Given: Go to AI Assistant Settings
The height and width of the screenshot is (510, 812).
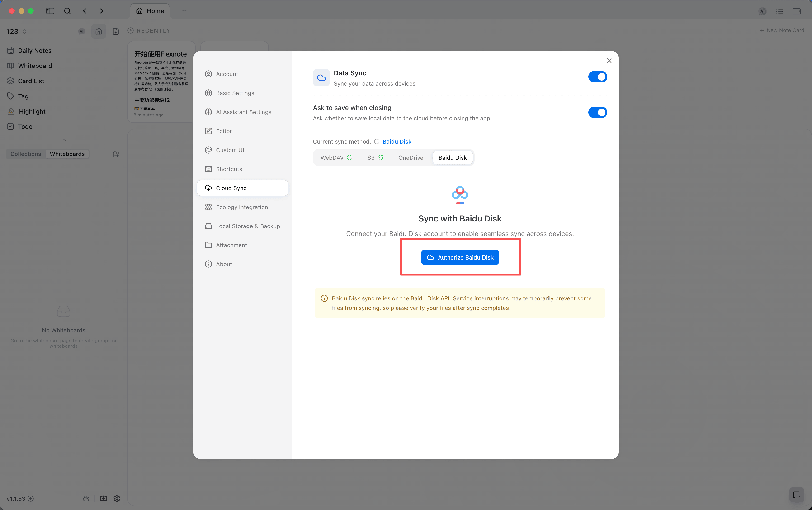Looking at the screenshot, I should point(243,112).
